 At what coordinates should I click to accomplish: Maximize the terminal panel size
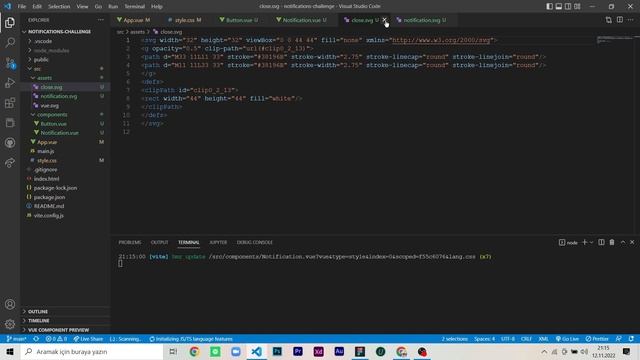(x=623, y=242)
